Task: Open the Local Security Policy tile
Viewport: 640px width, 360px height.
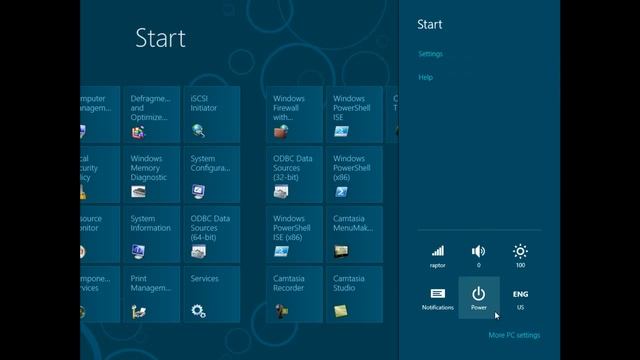Action: click(100, 174)
